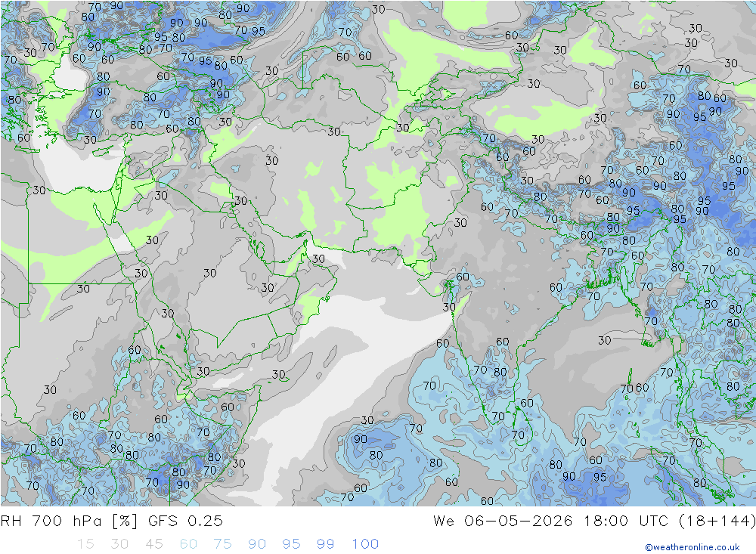Select the 90 value in the bottom legend

(x=257, y=544)
